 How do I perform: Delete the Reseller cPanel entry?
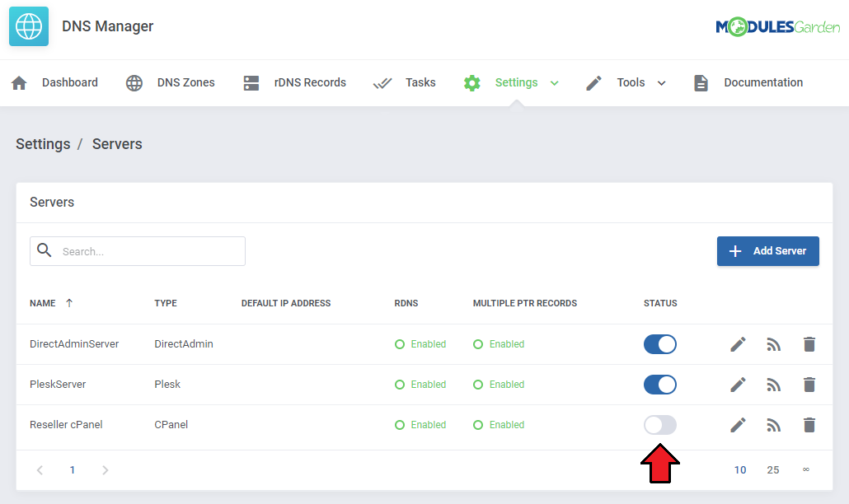point(809,425)
